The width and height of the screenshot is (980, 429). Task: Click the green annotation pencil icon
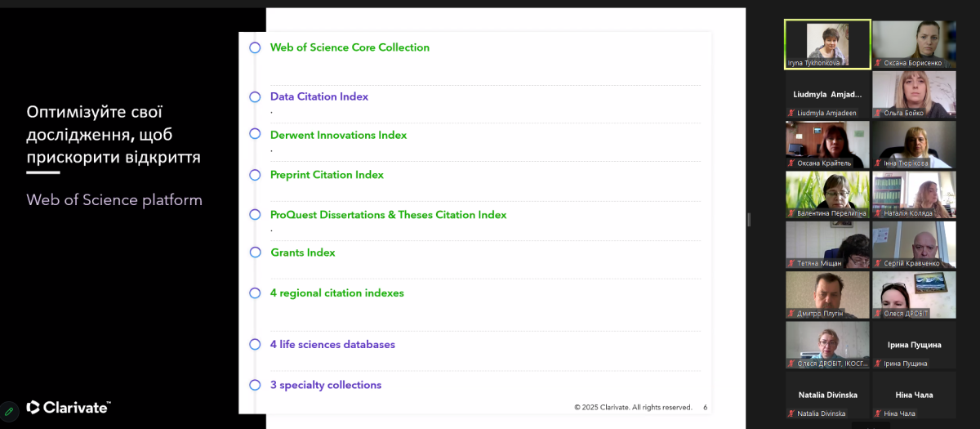tap(9, 411)
